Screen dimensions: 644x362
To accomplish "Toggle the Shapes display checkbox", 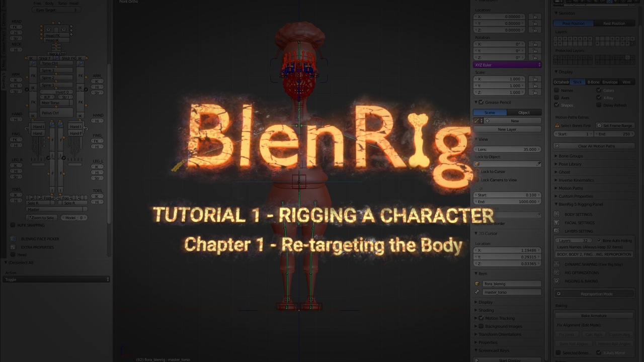I will (556, 105).
